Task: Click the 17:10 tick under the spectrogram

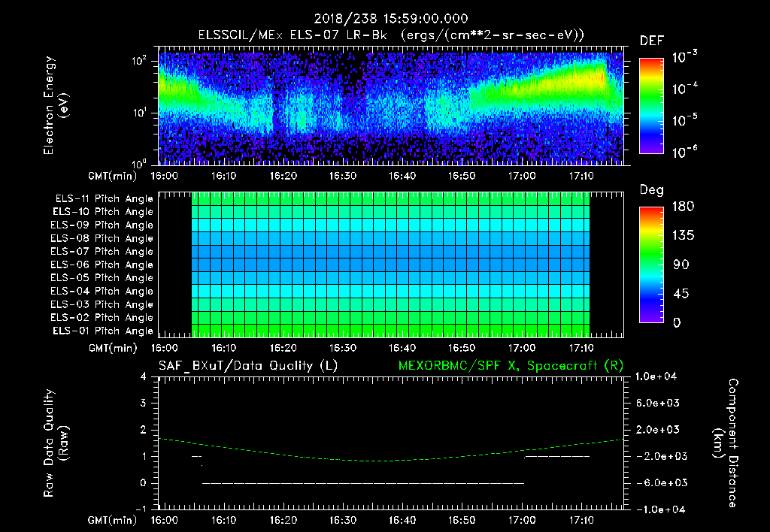Action: pos(581,176)
